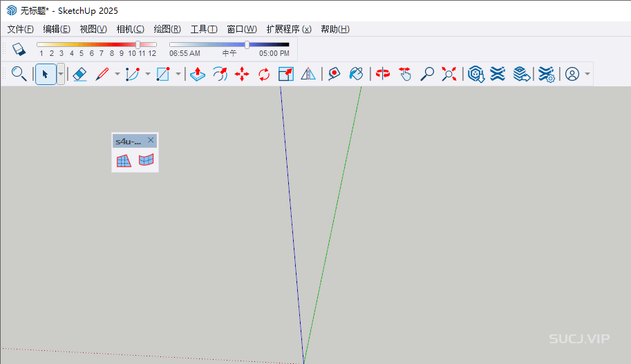Open the 帮助(H) menu
Viewport: 631px width, 364px height.
pyautogui.click(x=335, y=29)
